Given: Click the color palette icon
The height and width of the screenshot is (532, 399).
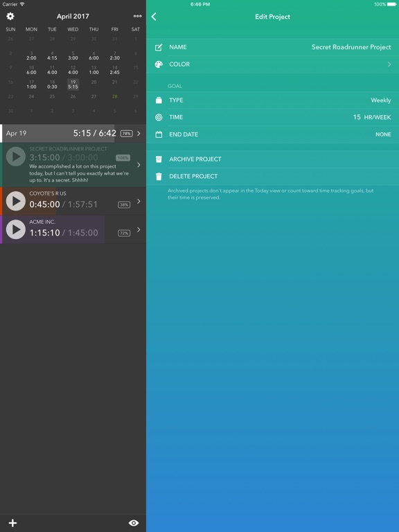Looking at the screenshot, I should click(159, 64).
